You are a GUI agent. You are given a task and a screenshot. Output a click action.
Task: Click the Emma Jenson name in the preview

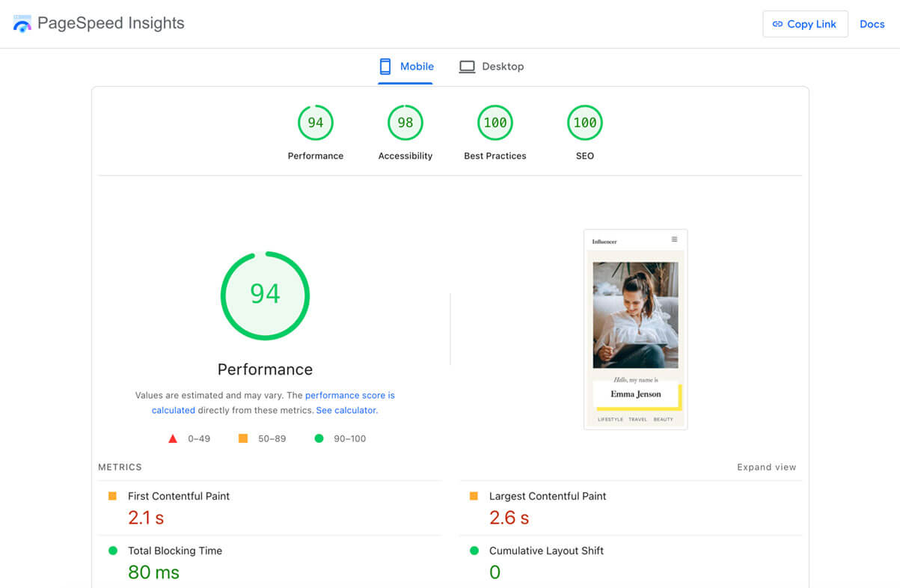(636, 394)
